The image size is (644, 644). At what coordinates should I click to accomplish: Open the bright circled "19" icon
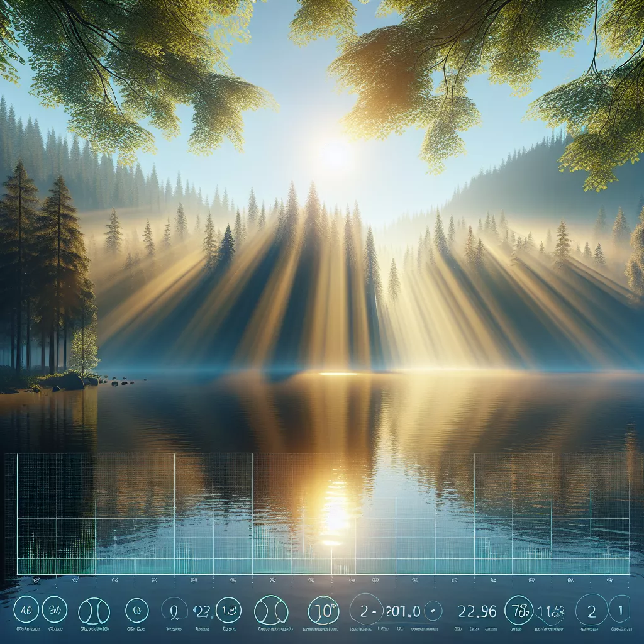click(x=228, y=610)
